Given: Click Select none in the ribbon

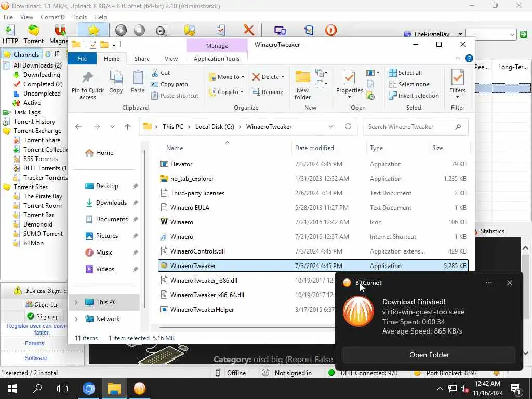Looking at the screenshot, I should [x=409, y=84].
